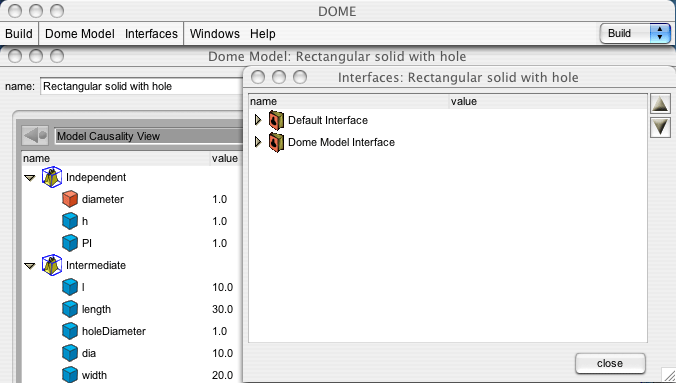Click the blue cube icon for dia
Image resolution: width=676 pixels, height=383 pixels.
click(70, 353)
